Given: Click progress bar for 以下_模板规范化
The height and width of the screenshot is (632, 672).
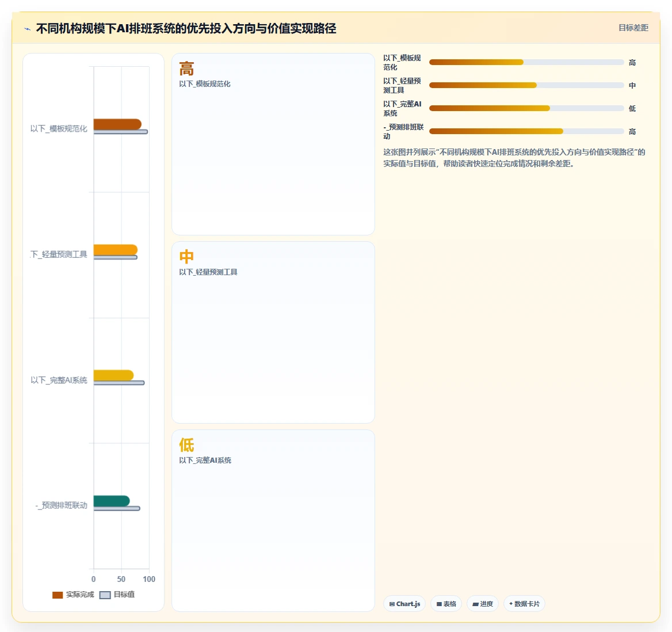Looking at the screenshot, I should pos(526,62).
